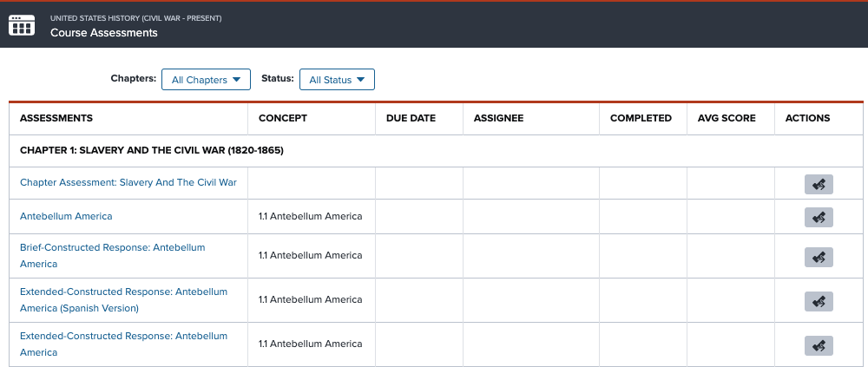Click the Chapters: filter label
868x367 pixels.
[x=134, y=79]
